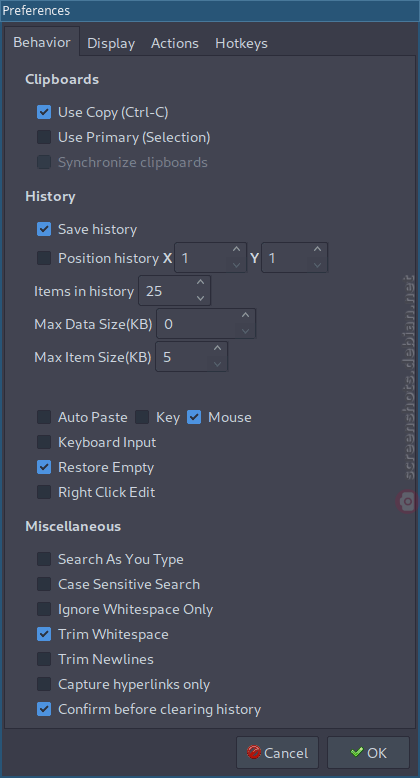This screenshot has width=420, height=778.
Task: Toggle the Mouse auto paste checkbox
Action: (x=194, y=417)
